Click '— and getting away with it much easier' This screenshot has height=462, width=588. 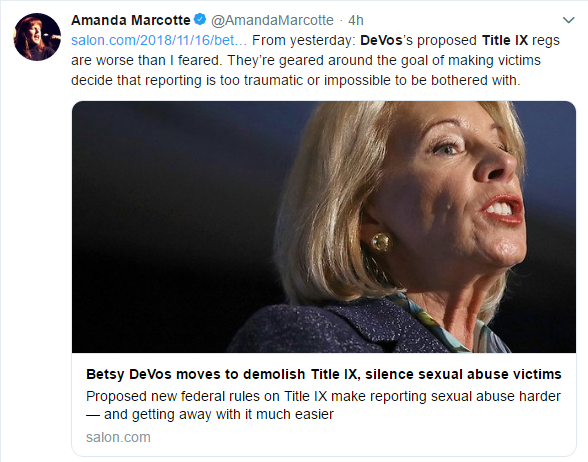(210, 414)
